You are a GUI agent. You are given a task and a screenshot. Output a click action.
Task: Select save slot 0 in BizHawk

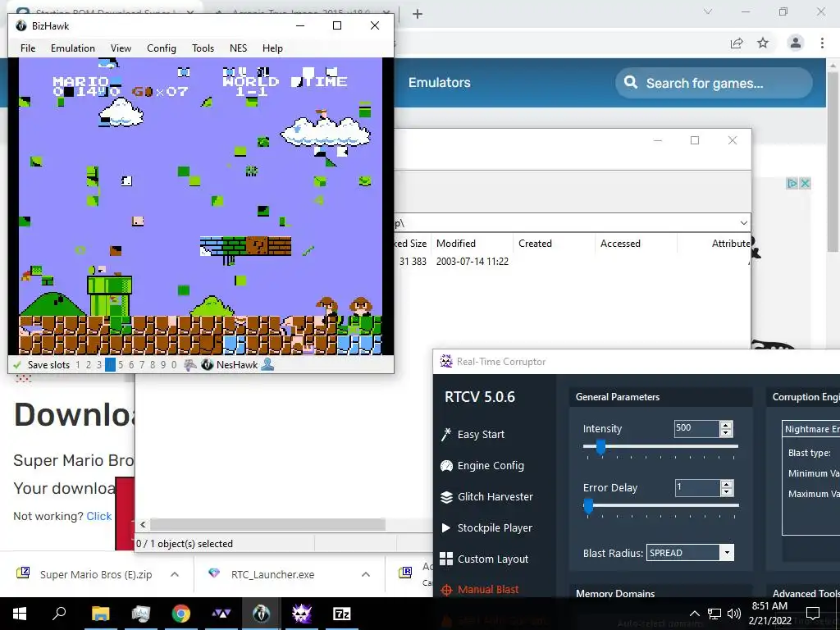coord(174,365)
